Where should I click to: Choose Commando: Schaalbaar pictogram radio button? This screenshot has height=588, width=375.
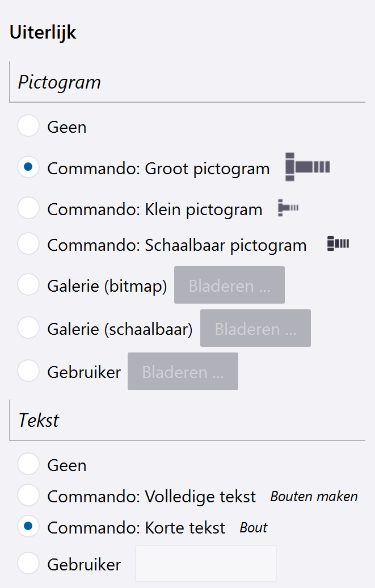28,245
